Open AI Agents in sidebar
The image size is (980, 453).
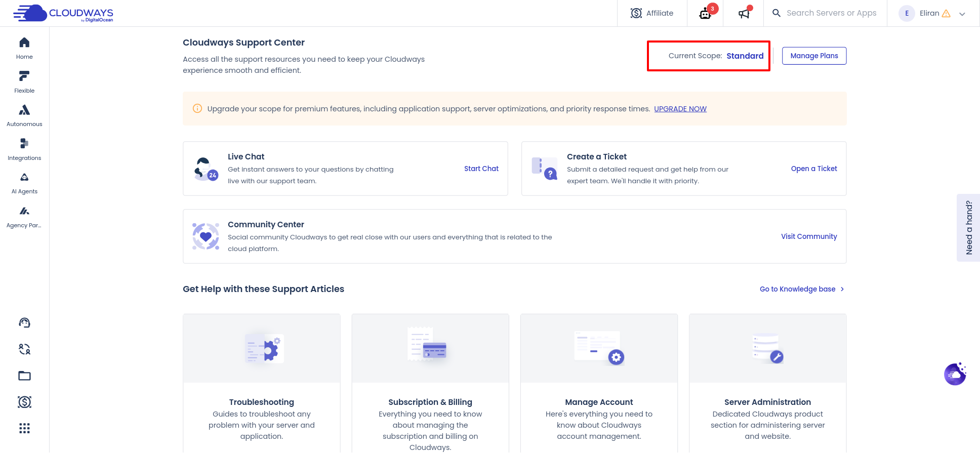click(x=24, y=183)
